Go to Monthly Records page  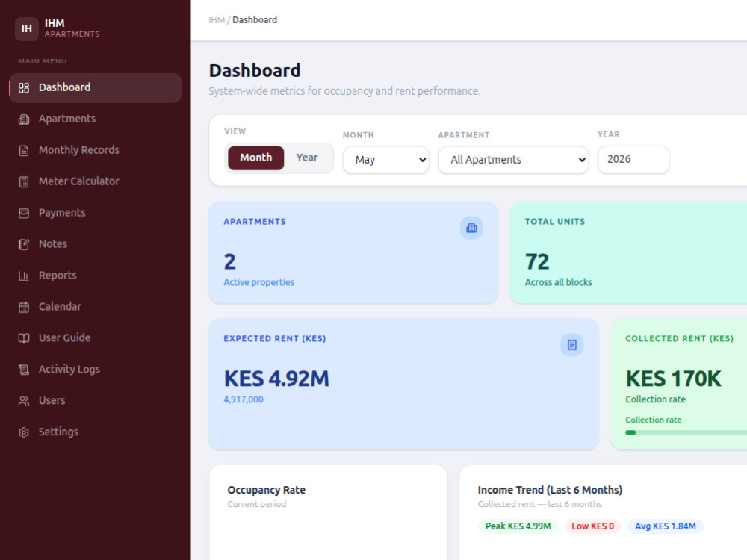pos(96,151)
